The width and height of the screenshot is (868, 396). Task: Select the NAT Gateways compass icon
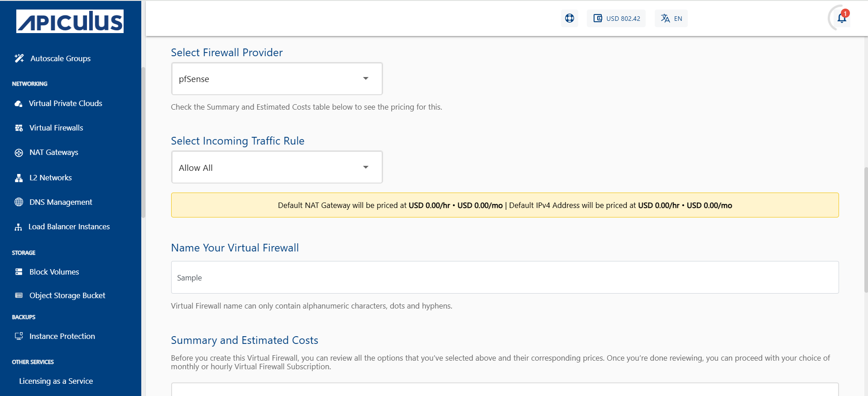click(x=18, y=152)
